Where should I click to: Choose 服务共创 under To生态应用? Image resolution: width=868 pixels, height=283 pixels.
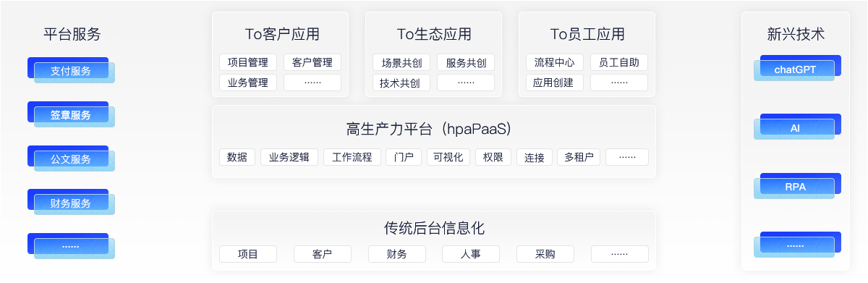pos(466,62)
